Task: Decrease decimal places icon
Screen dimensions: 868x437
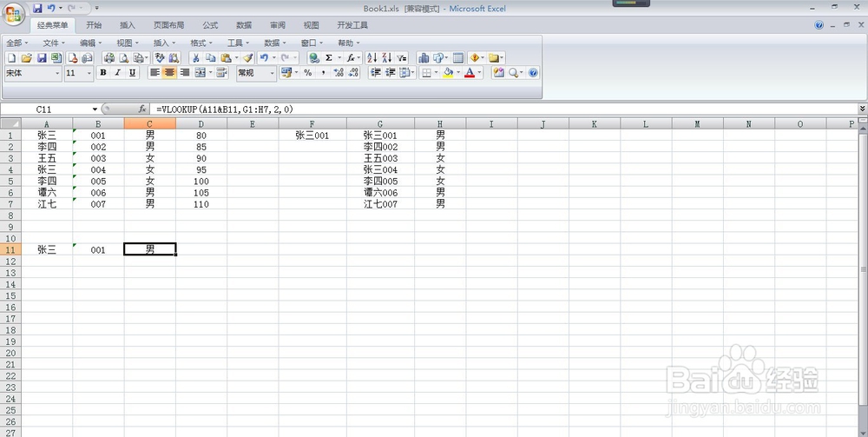Action: tap(353, 73)
